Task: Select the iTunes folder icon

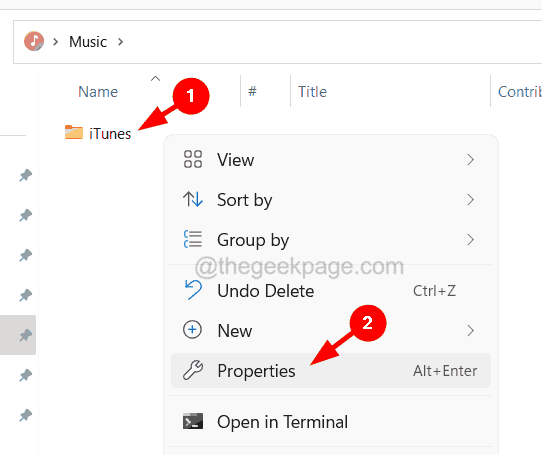Action: point(74,132)
